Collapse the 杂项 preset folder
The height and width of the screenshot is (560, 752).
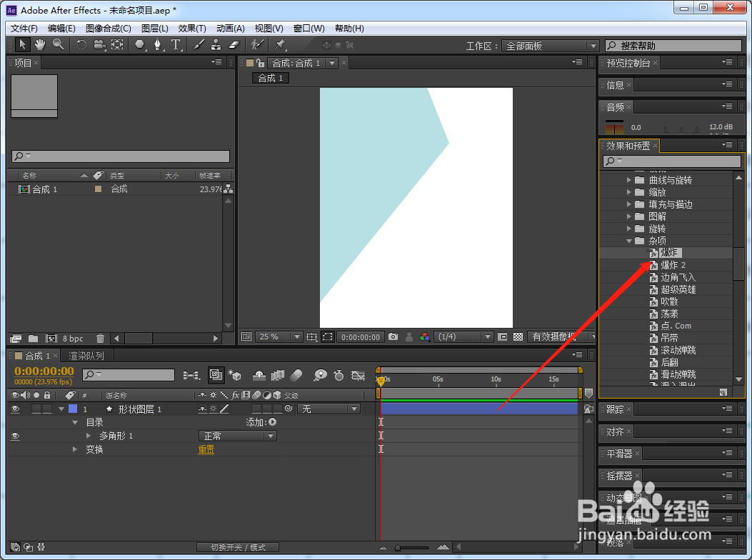629,241
